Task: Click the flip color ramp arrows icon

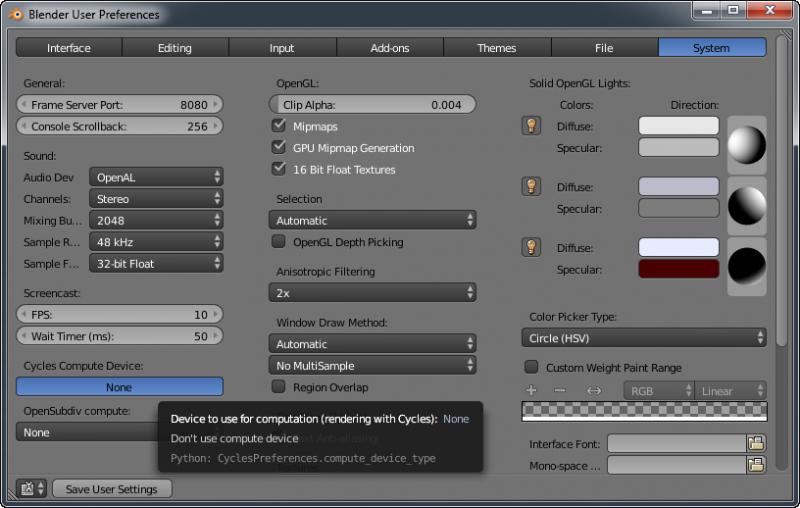Action: 594,391
